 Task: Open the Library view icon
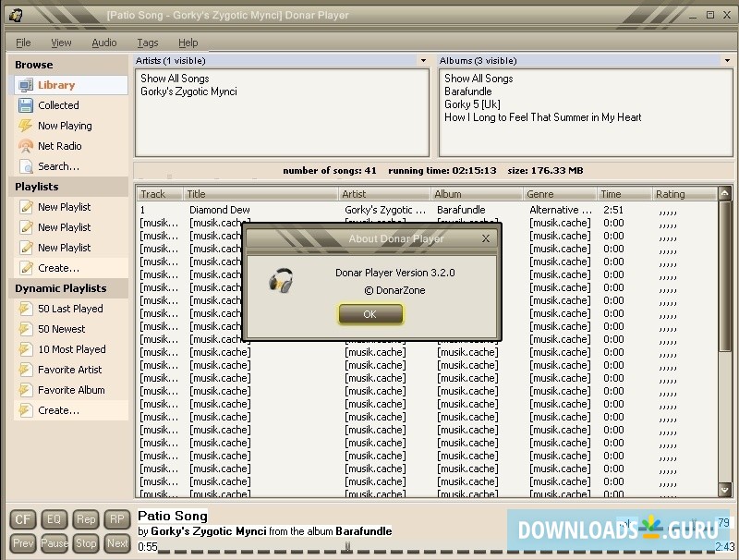point(26,85)
